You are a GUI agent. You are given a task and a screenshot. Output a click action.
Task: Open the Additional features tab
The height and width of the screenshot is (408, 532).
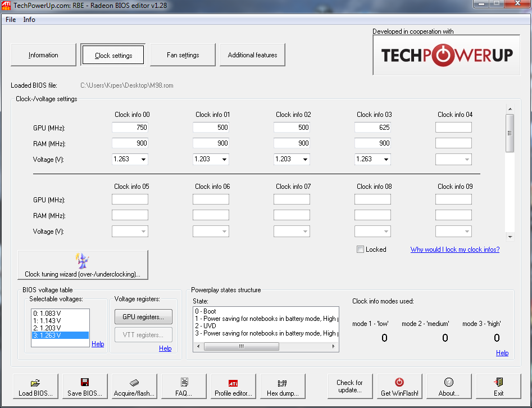point(252,55)
